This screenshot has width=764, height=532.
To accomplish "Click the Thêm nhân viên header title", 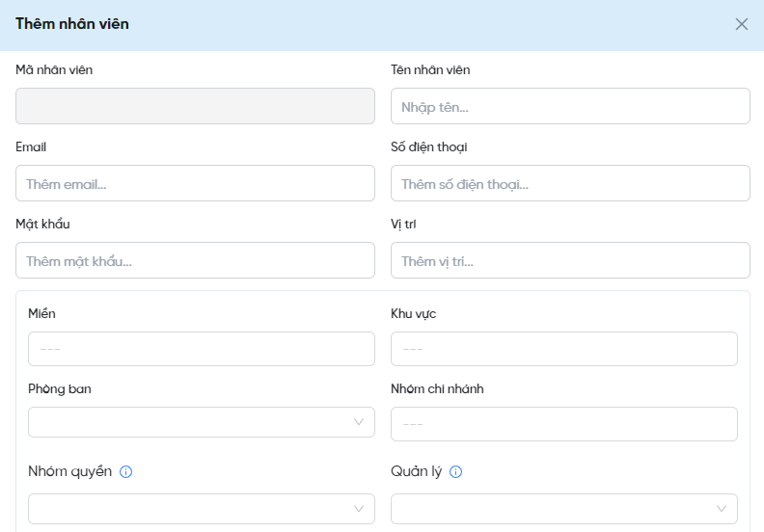I will click(72, 24).
